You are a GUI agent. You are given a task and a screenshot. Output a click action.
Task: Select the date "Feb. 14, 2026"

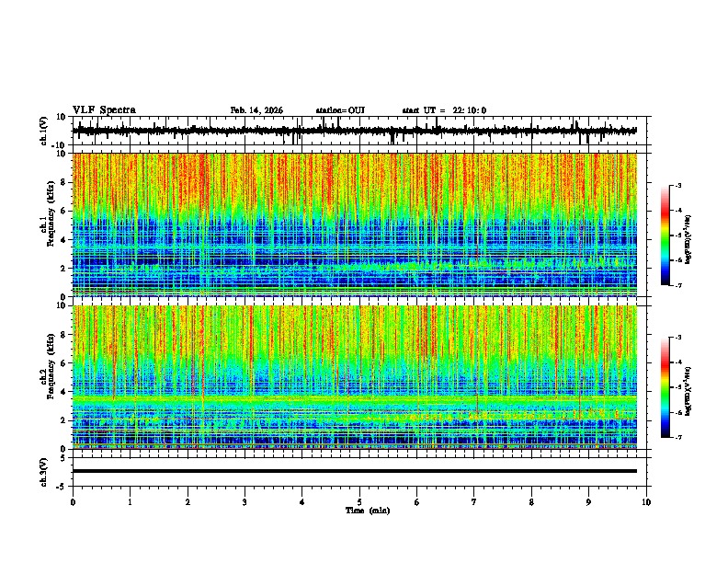click(x=256, y=110)
